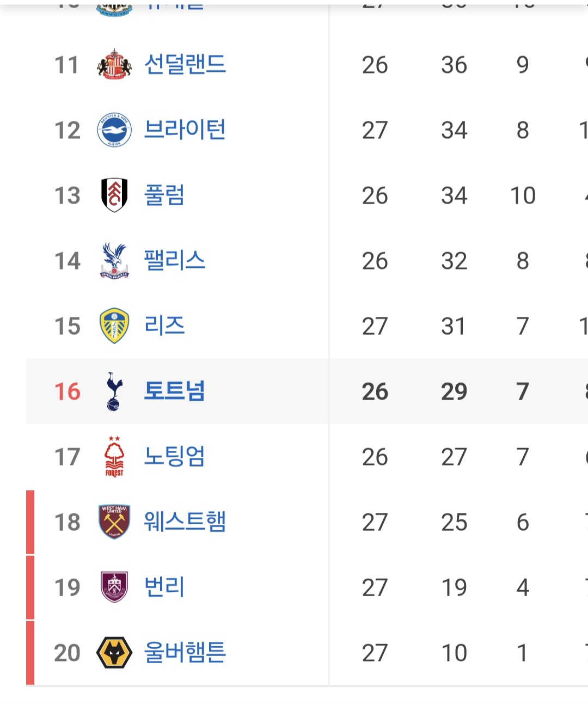Click the Burnley club crest
Viewport: 588px width, 705px height.
pyautogui.click(x=114, y=587)
